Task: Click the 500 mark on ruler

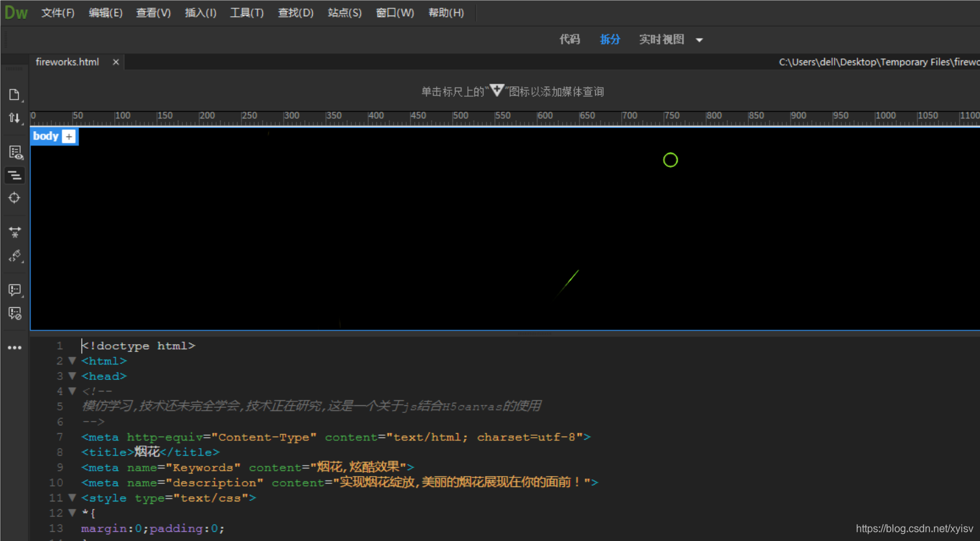Action: point(460,116)
